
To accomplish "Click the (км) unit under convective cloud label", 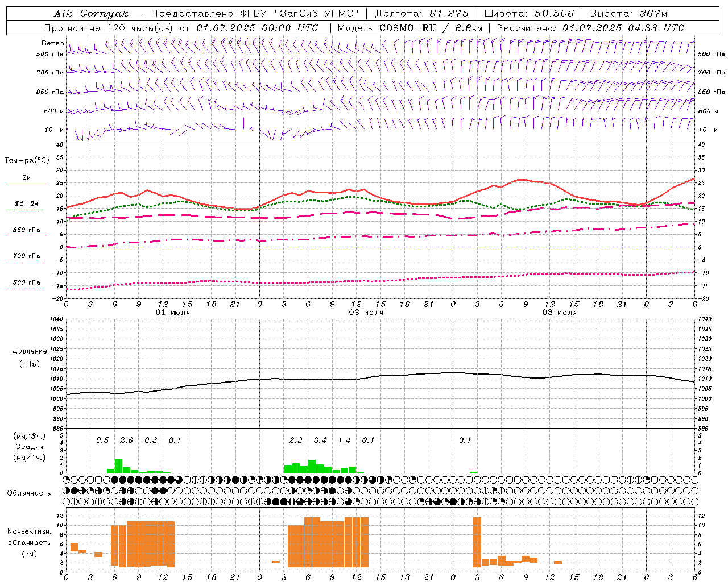I will 29,554.
